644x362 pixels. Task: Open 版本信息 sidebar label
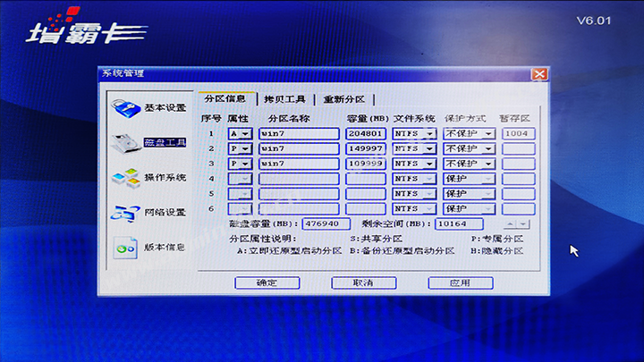[x=165, y=247]
